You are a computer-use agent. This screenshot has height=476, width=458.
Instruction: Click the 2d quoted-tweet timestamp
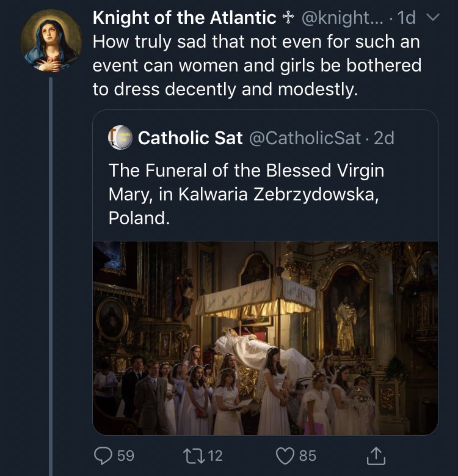tap(384, 138)
